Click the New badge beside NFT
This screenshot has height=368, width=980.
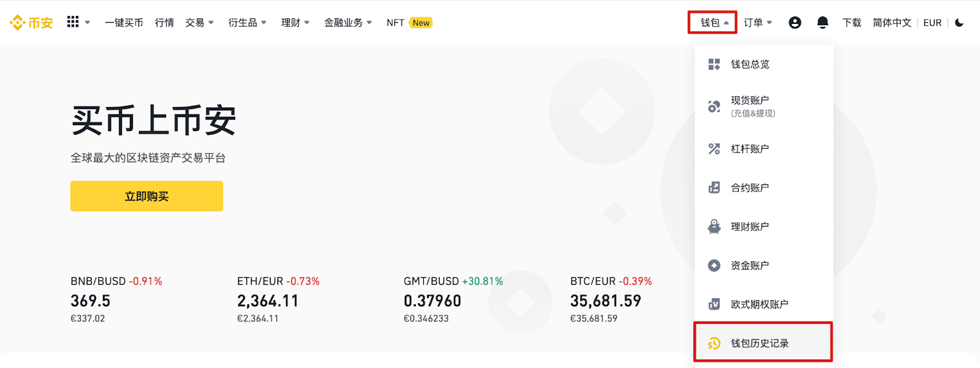click(421, 23)
